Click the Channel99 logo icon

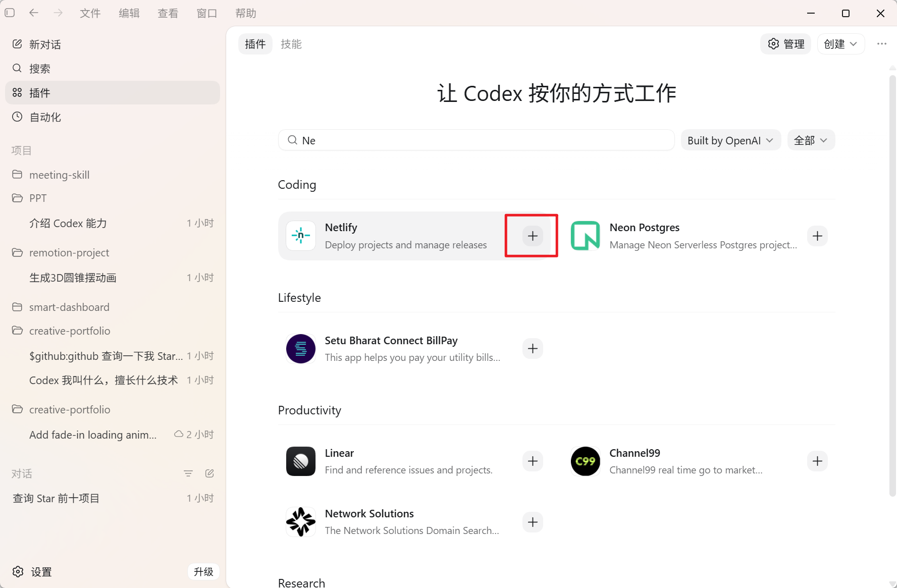(x=586, y=461)
